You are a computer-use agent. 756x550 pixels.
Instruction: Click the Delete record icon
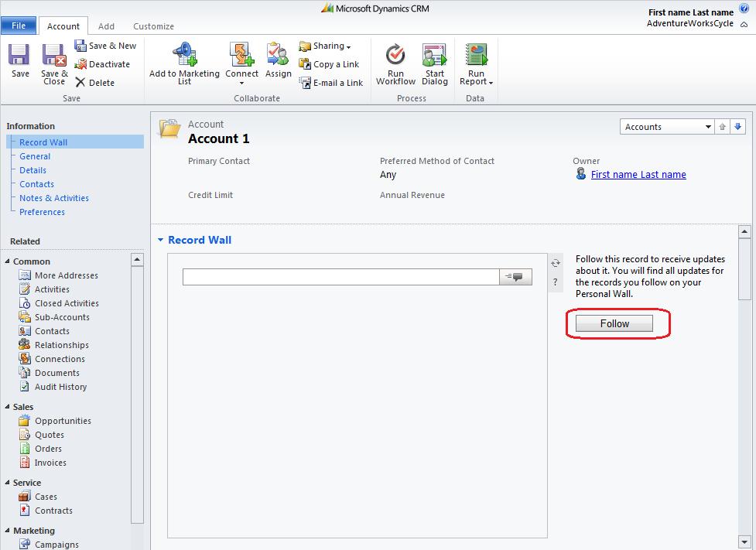coord(80,83)
